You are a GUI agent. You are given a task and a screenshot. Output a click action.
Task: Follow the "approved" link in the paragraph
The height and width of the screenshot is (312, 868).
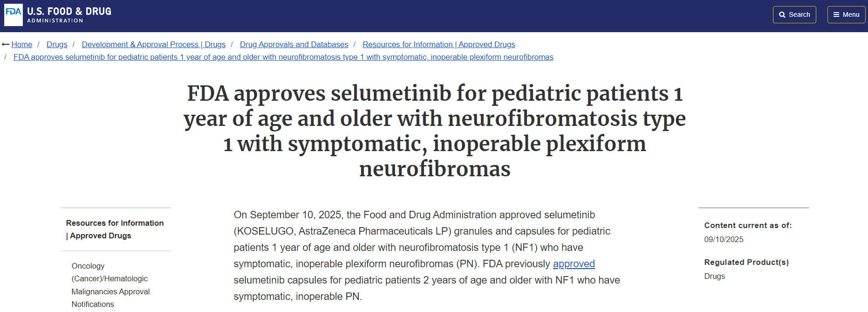574,264
